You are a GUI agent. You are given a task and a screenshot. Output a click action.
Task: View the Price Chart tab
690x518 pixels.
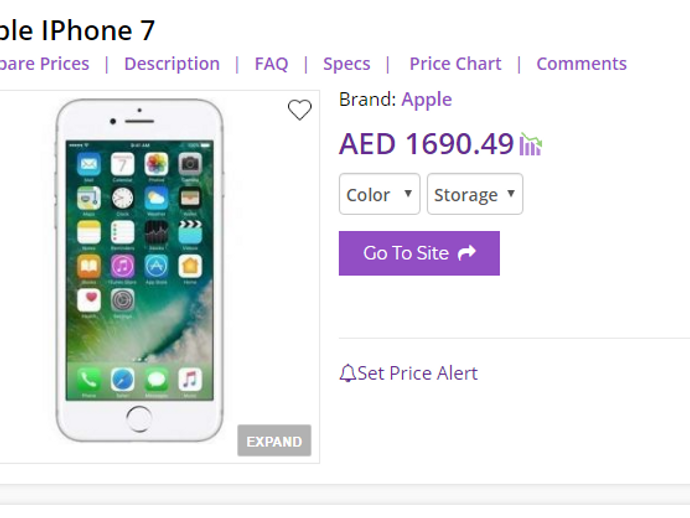(455, 64)
